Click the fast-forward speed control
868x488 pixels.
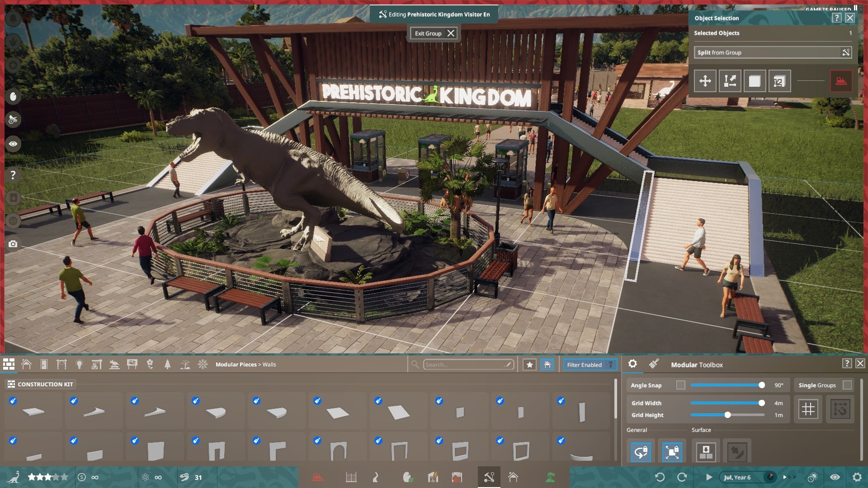(789, 477)
